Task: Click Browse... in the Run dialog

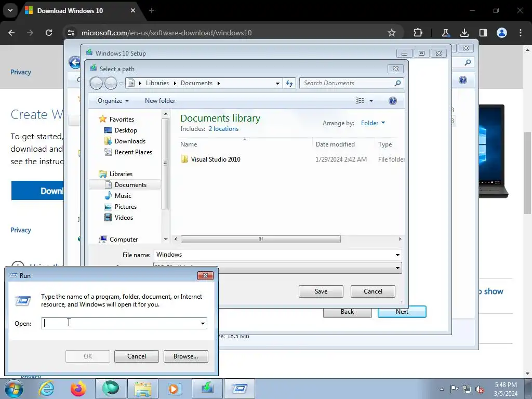Action: click(x=185, y=356)
